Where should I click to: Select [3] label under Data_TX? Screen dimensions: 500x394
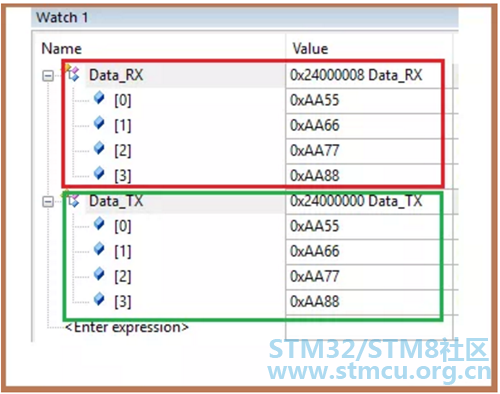(123, 302)
